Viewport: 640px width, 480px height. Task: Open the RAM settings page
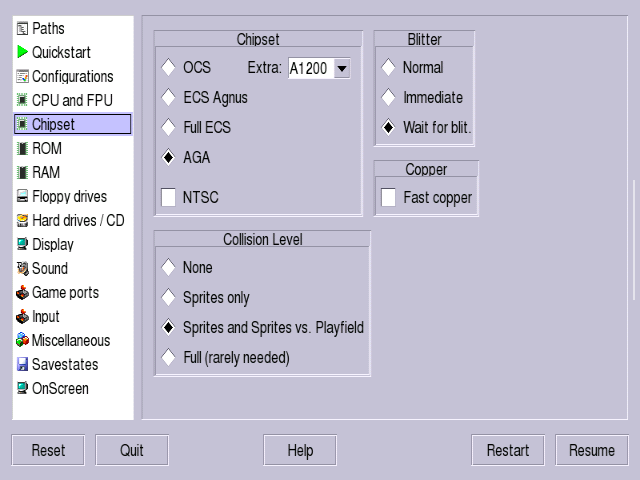pos(73,172)
